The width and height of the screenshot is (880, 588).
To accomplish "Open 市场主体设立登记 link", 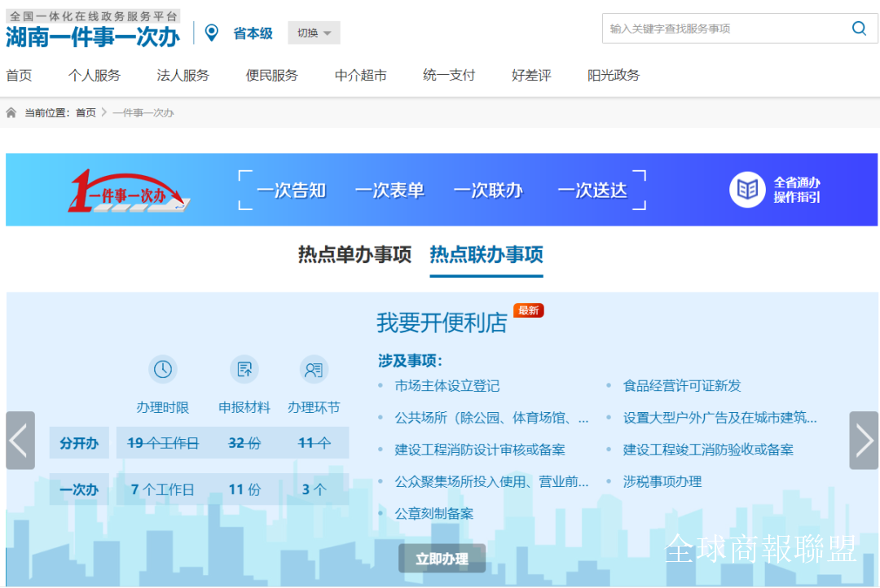I will coord(447,386).
